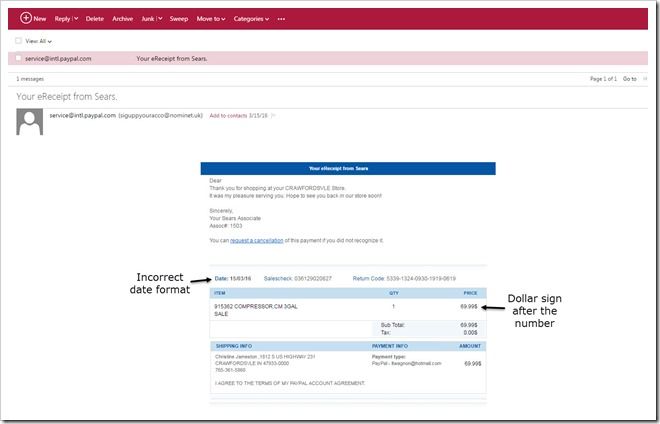
Task: Click the Go to page control
Action: (630, 79)
